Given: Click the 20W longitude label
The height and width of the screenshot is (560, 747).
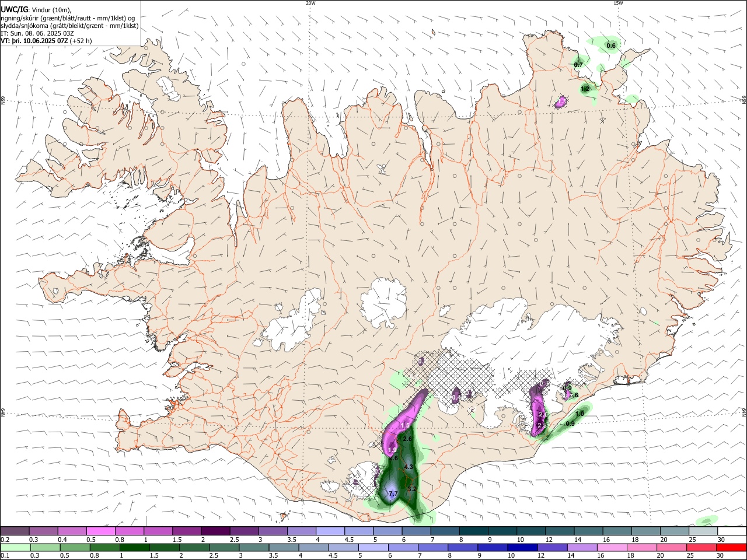Looking at the screenshot, I should click(310, 3).
